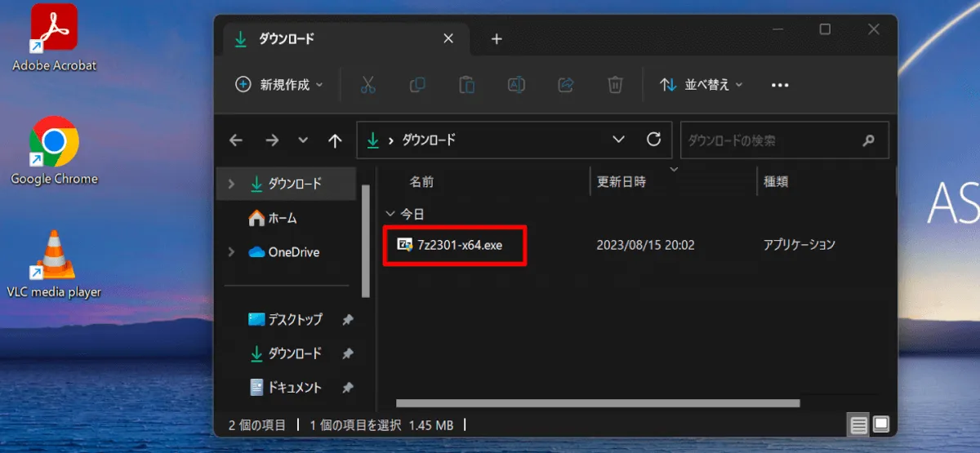Viewport: 980px width, 453px height.
Task: Open pinned ドキュメント folder
Action: (286, 389)
